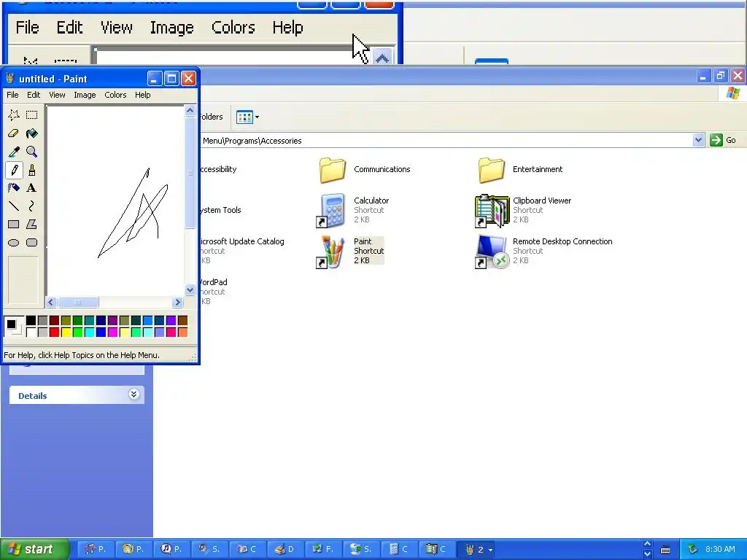Select the Remote Desktop Connection shortcut

point(491,252)
